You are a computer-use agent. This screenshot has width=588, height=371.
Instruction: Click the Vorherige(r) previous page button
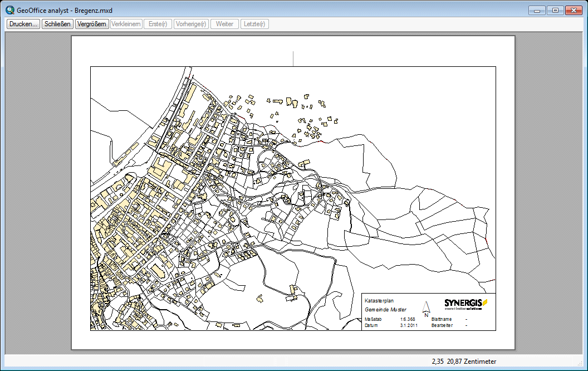click(190, 24)
